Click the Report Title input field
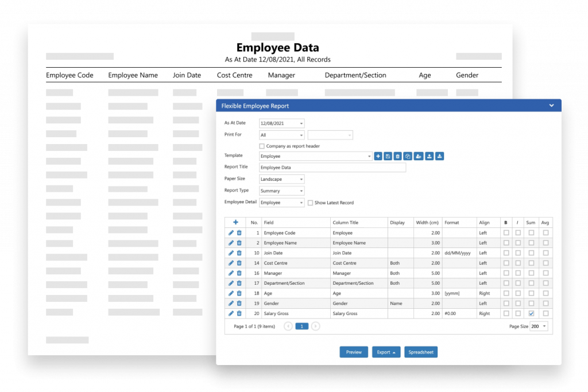 pyautogui.click(x=332, y=168)
